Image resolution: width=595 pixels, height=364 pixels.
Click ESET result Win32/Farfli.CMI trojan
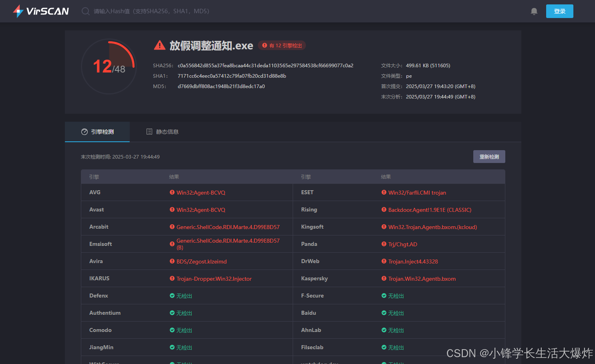[417, 193]
